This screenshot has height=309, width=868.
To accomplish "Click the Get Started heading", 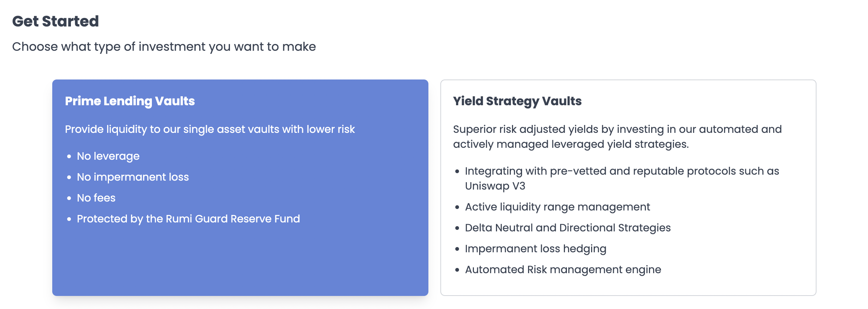I will pyautogui.click(x=56, y=21).
